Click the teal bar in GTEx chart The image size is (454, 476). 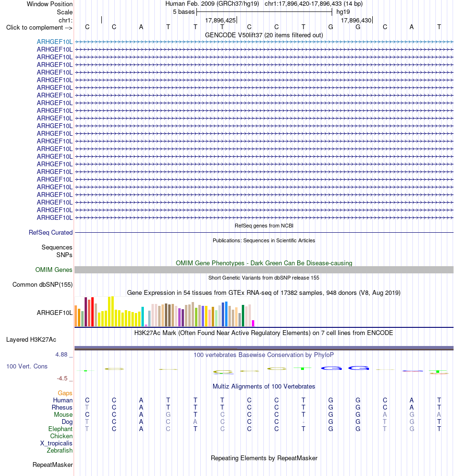tap(142, 317)
